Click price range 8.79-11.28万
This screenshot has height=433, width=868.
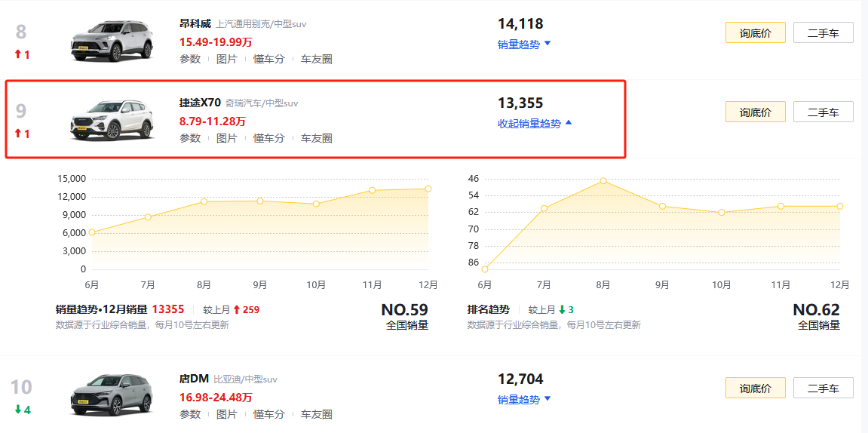pos(213,121)
